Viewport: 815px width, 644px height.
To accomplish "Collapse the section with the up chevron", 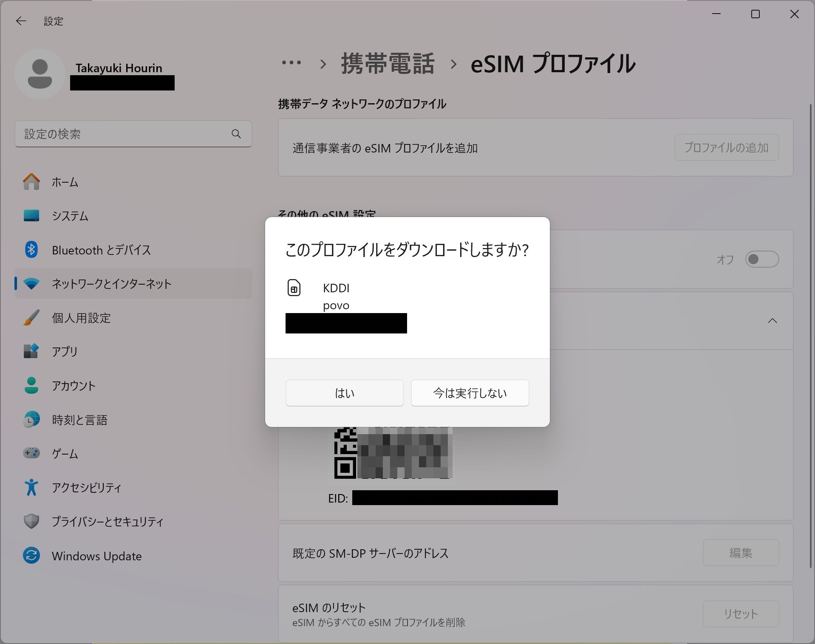I will tap(773, 321).
